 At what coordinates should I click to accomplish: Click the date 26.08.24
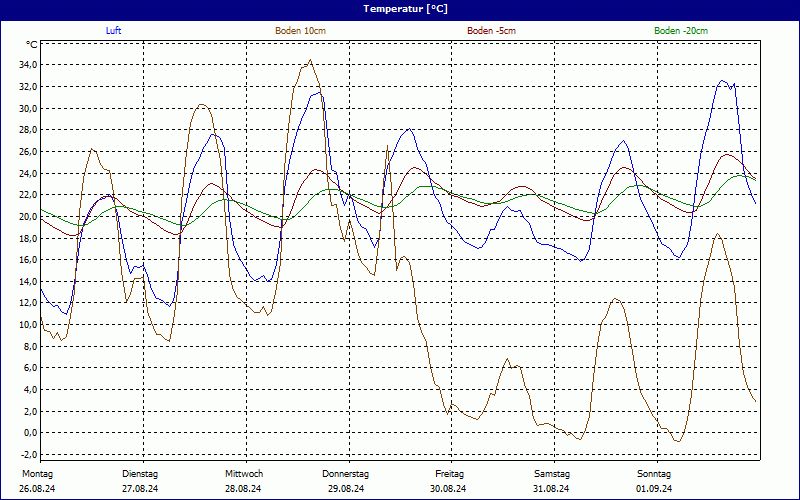[x=37, y=489]
